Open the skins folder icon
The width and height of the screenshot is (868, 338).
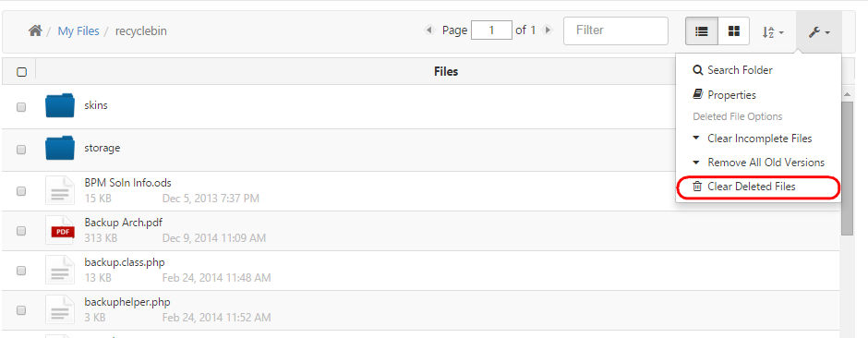60,105
